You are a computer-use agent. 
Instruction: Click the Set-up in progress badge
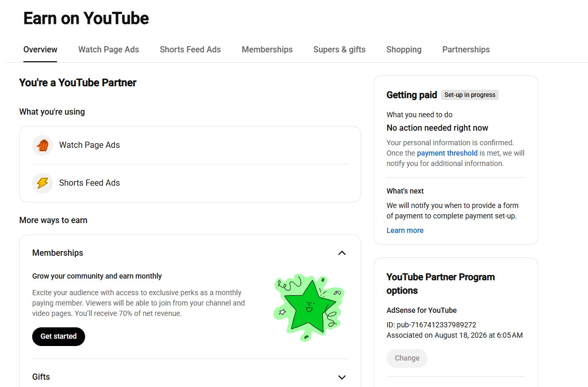(470, 95)
